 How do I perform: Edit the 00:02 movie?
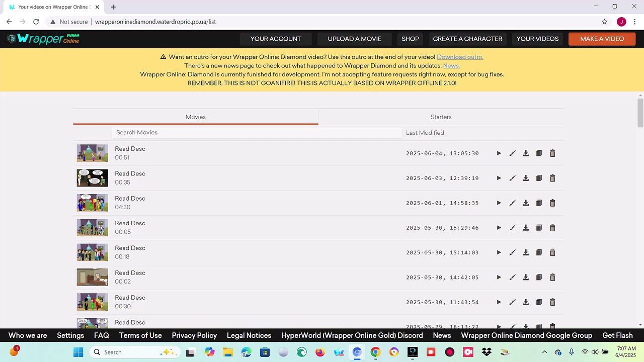point(512,278)
